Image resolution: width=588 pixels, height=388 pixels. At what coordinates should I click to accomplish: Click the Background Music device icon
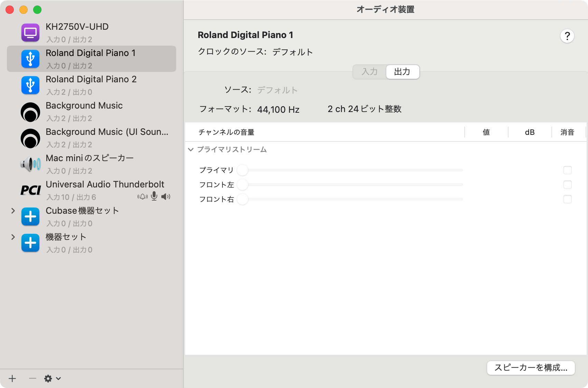30,112
